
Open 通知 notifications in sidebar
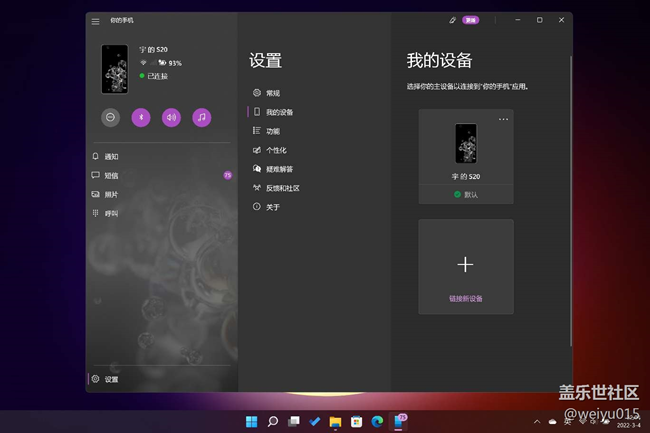[111, 157]
